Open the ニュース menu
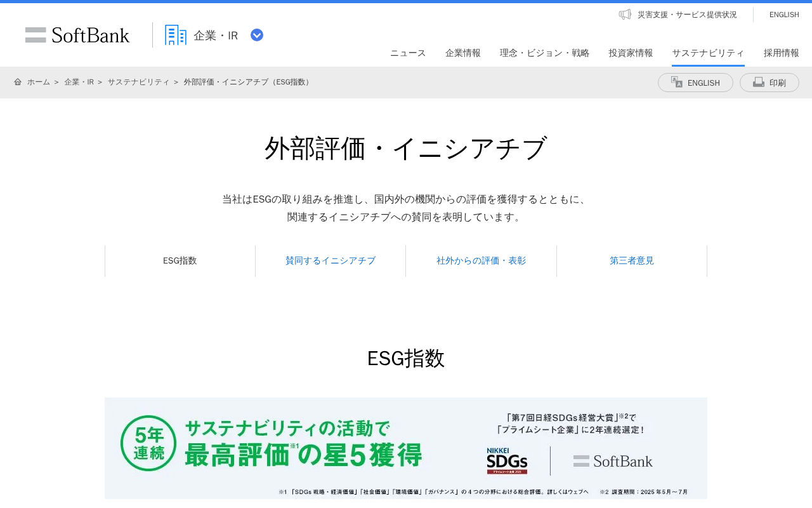The width and height of the screenshot is (812, 508). [408, 53]
